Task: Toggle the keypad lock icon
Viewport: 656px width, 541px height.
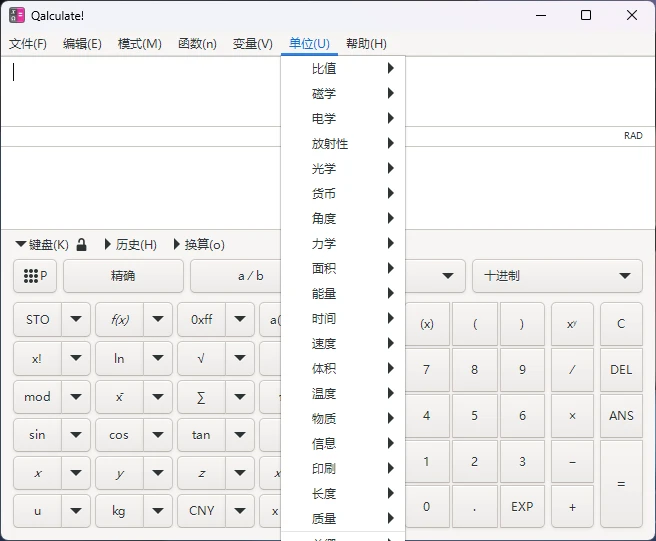Action: [x=82, y=244]
